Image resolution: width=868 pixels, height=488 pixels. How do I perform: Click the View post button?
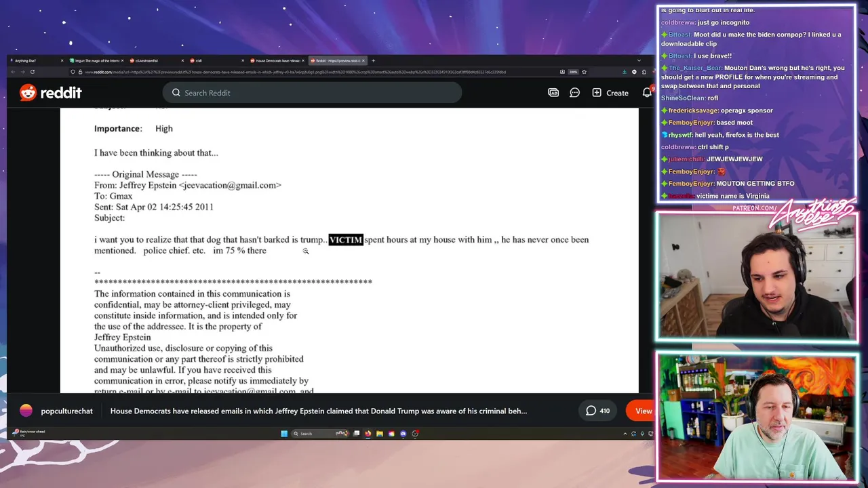[640, 411]
